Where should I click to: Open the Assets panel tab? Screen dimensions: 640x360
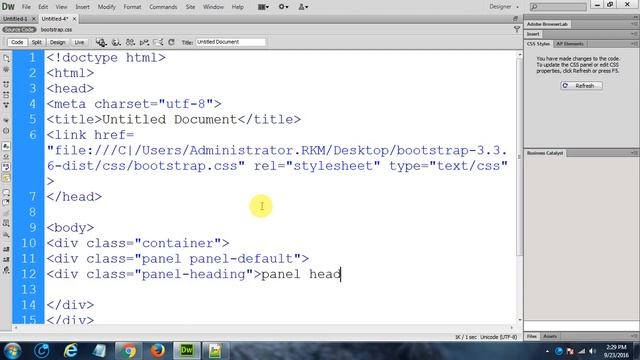[550, 336]
